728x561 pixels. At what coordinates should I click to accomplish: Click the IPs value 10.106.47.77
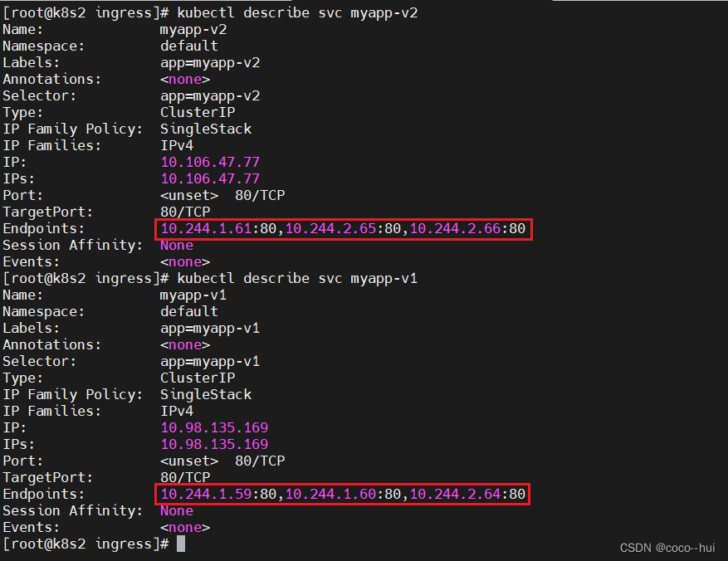(210, 179)
